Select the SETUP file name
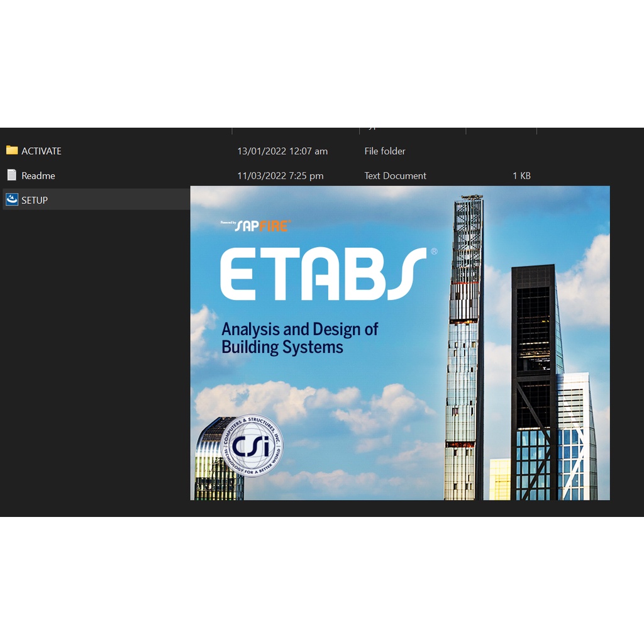644x644 pixels. (35, 201)
